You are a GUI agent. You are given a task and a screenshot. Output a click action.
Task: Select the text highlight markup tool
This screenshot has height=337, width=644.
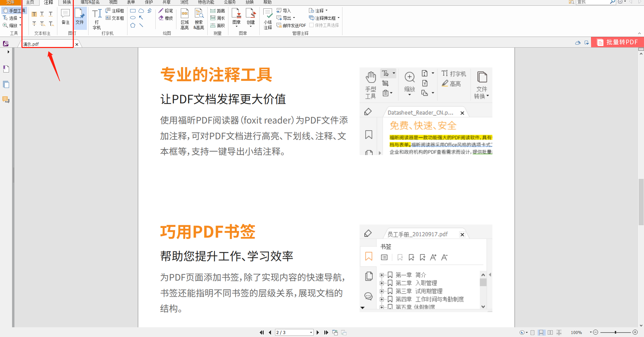pos(34,14)
